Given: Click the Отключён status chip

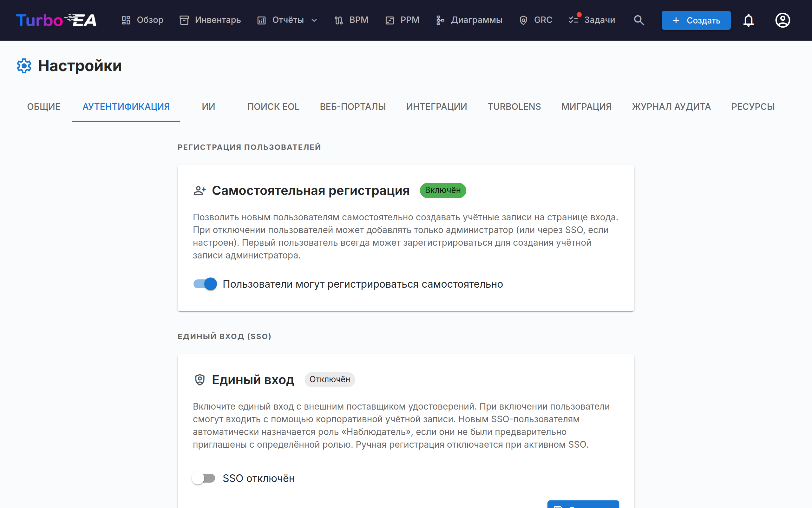Looking at the screenshot, I should (330, 380).
